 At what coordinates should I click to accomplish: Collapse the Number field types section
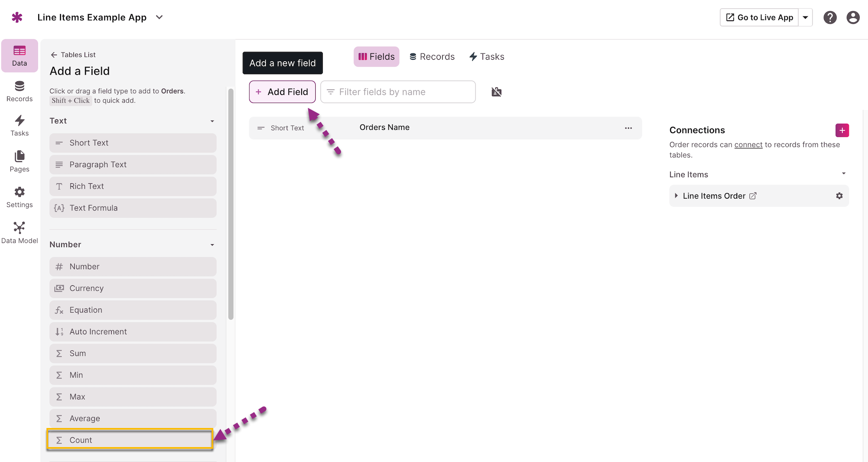click(x=212, y=245)
